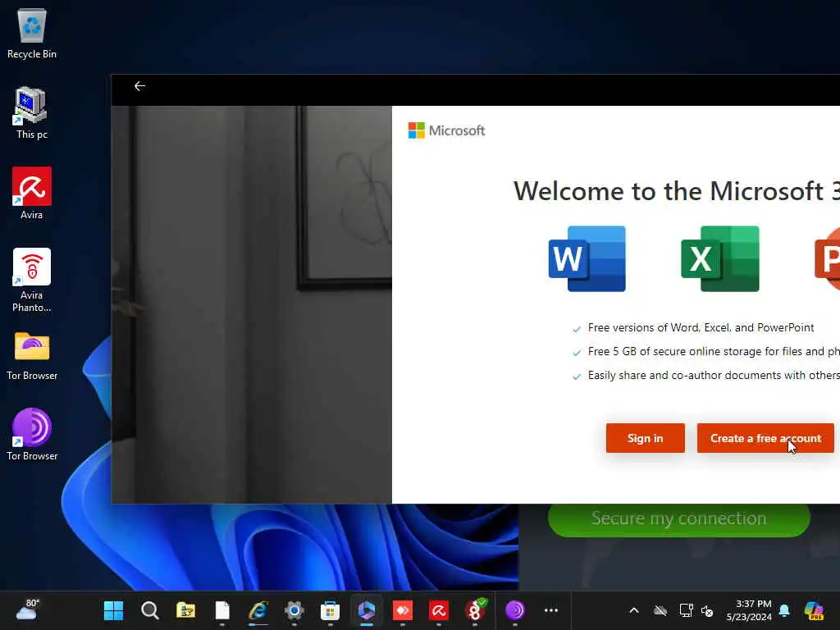Image resolution: width=840 pixels, height=630 pixels.
Task: Show taskbar overflow apps (three dots)
Action: (x=551, y=610)
